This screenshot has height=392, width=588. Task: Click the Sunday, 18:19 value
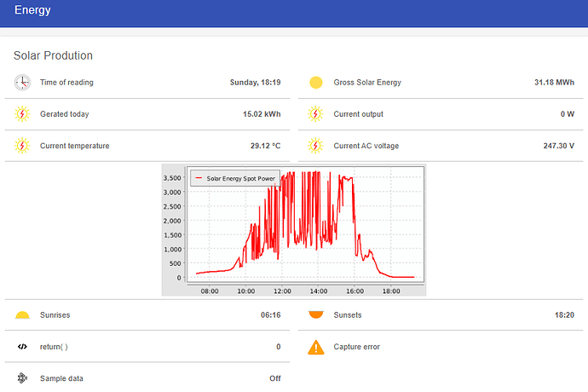pos(255,83)
